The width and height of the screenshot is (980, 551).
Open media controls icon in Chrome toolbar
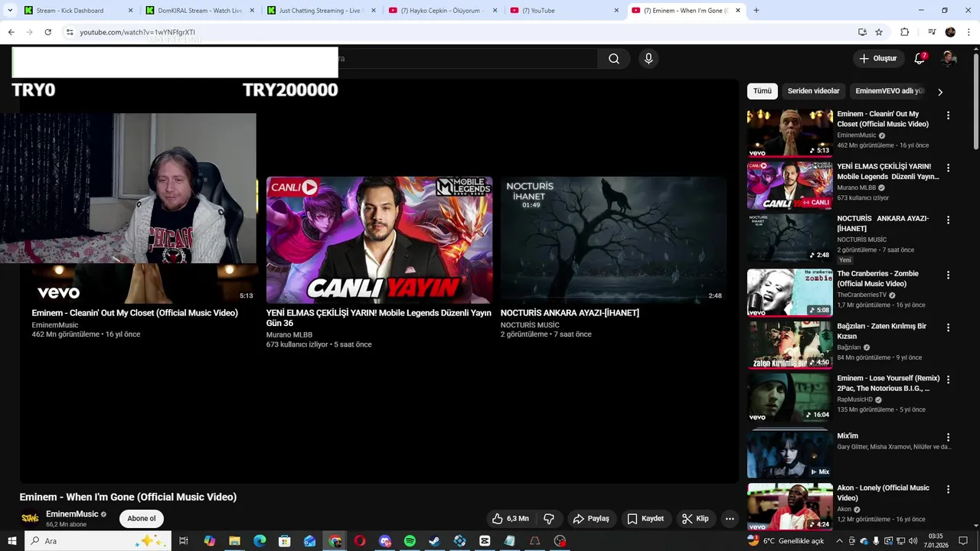(x=932, y=32)
